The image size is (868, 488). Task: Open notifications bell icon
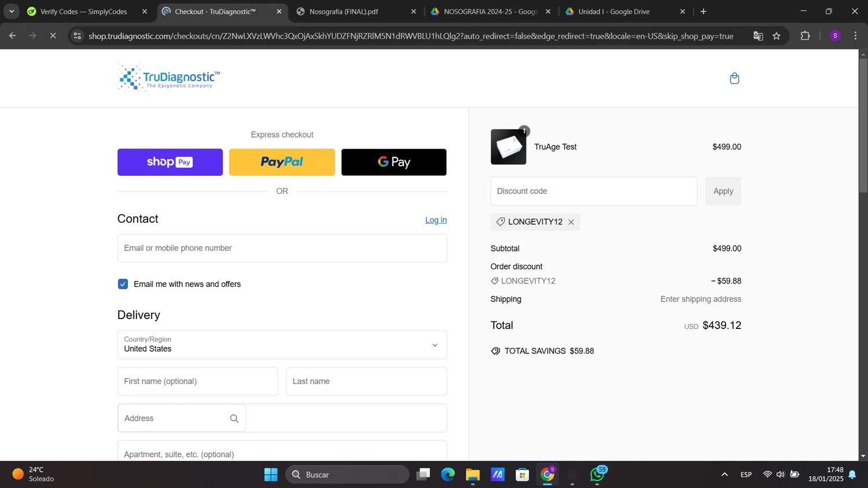(x=852, y=475)
